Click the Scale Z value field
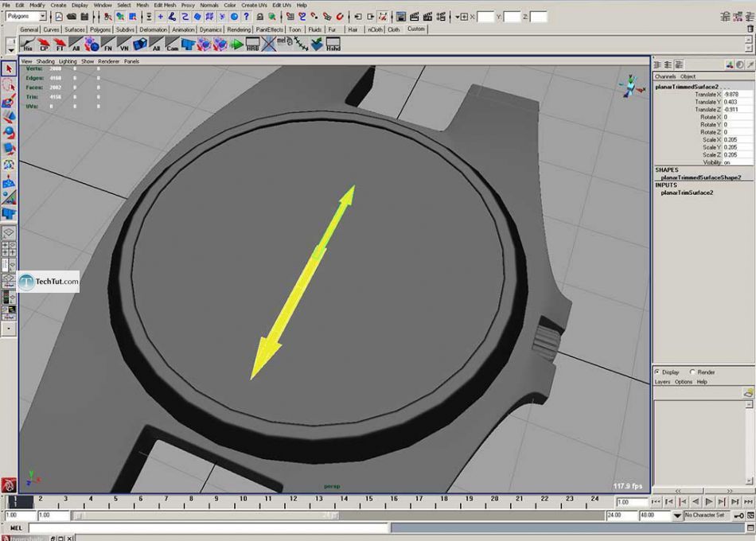This screenshot has width=756, height=541. 738,155
